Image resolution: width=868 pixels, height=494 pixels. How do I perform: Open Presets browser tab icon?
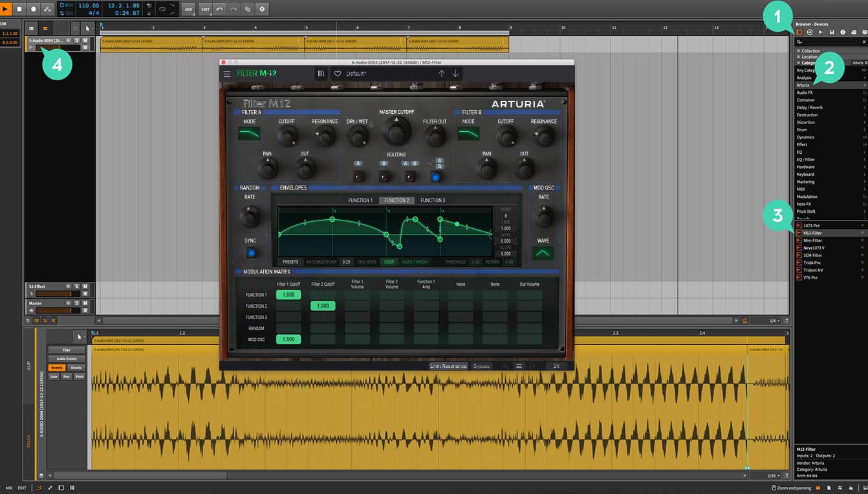[810, 32]
